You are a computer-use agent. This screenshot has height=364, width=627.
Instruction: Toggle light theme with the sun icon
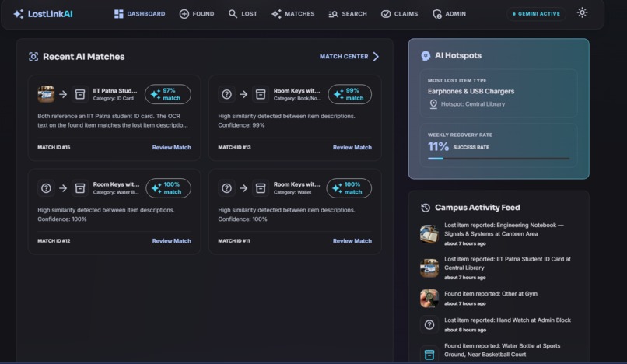(582, 12)
